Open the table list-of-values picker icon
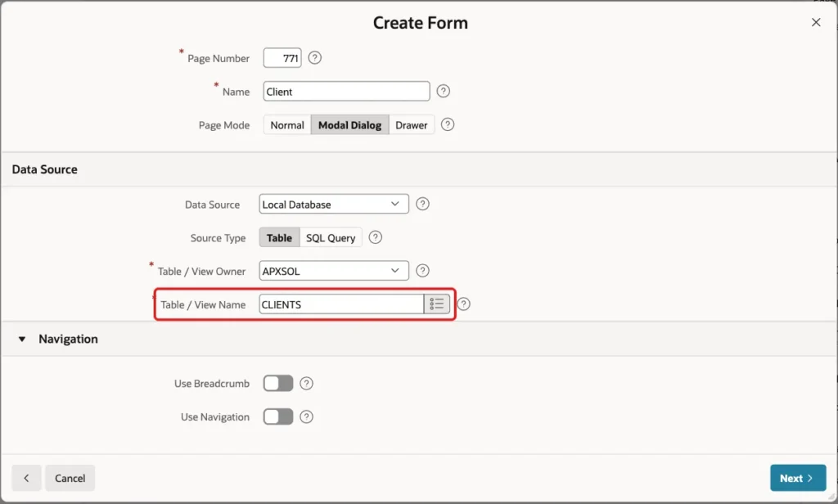838x504 pixels. point(437,304)
